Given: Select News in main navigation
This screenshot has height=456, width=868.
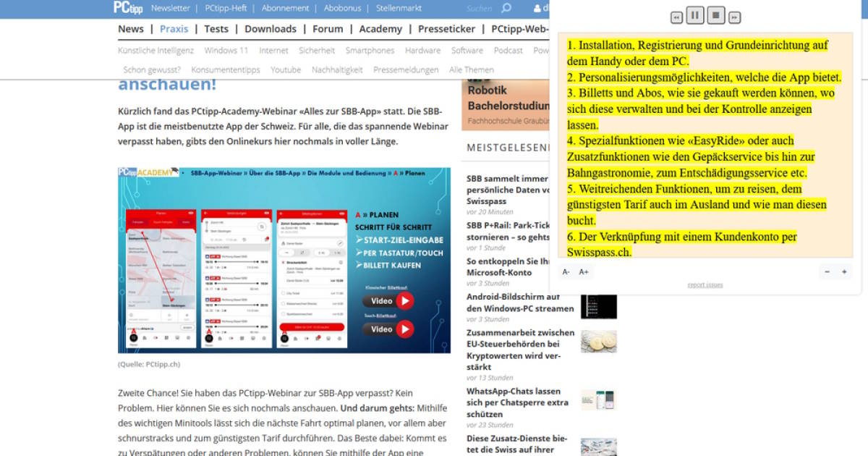Looking at the screenshot, I should pyautogui.click(x=131, y=29).
